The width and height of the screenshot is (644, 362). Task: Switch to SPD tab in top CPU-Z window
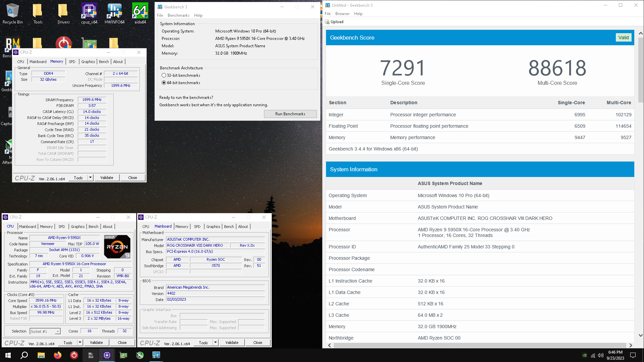click(72, 62)
